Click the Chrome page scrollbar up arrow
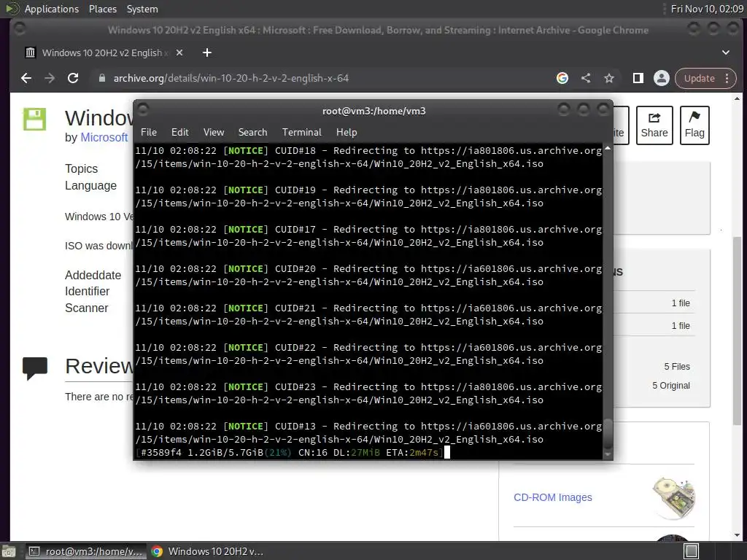The width and height of the screenshot is (747, 560). point(737,98)
